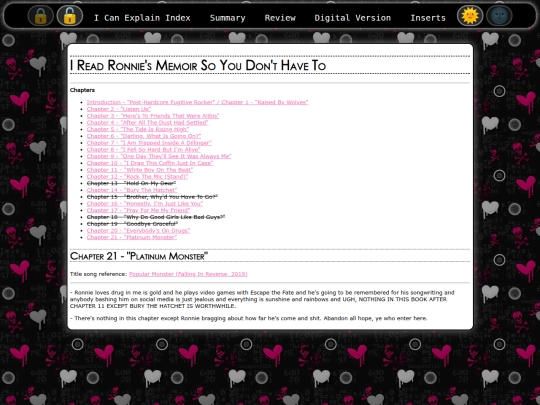
Task: Click the Chapters label above the list
Action: (x=82, y=90)
